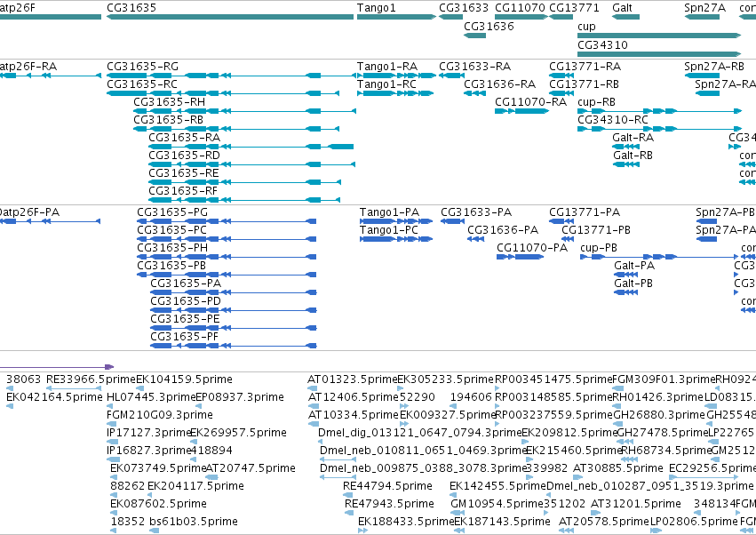Image resolution: width=756 pixels, height=535 pixels.
Task: Click transcript Galt-RB
Action: pyautogui.click(x=625, y=164)
